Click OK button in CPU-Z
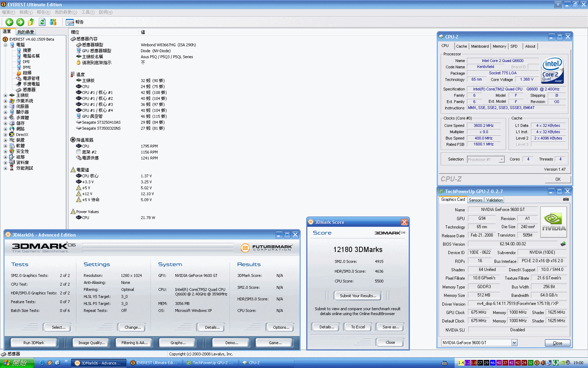588x368 pixels. coord(558,179)
